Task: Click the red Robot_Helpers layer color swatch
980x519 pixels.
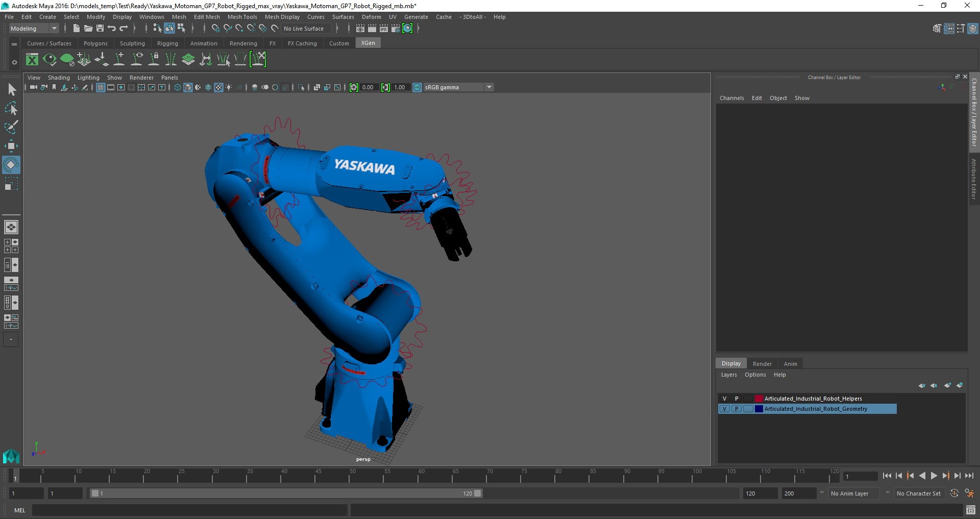Action: pos(759,399)
